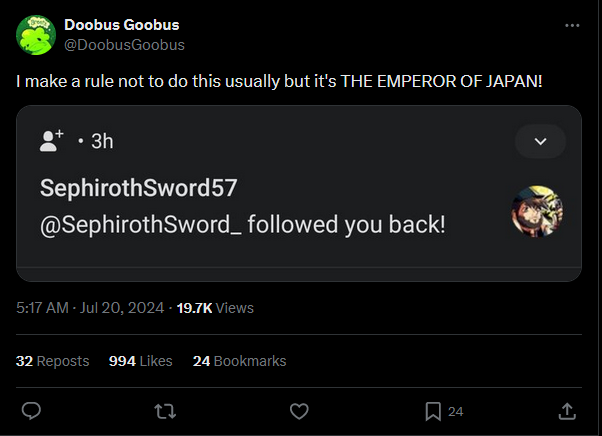Open the share upload icon
Screen dimensions: 602x436
tap(567, 411)
